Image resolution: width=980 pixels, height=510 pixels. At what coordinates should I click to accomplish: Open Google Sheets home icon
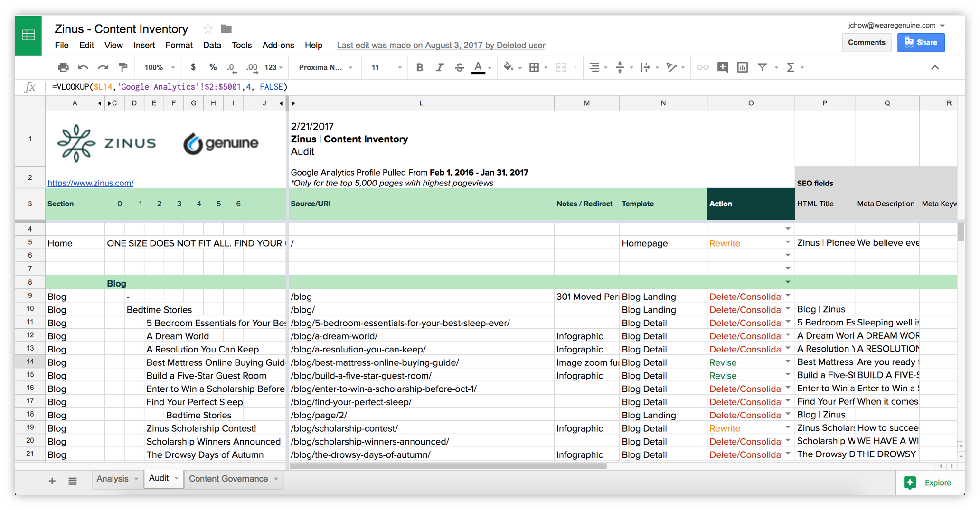[28, 36]
